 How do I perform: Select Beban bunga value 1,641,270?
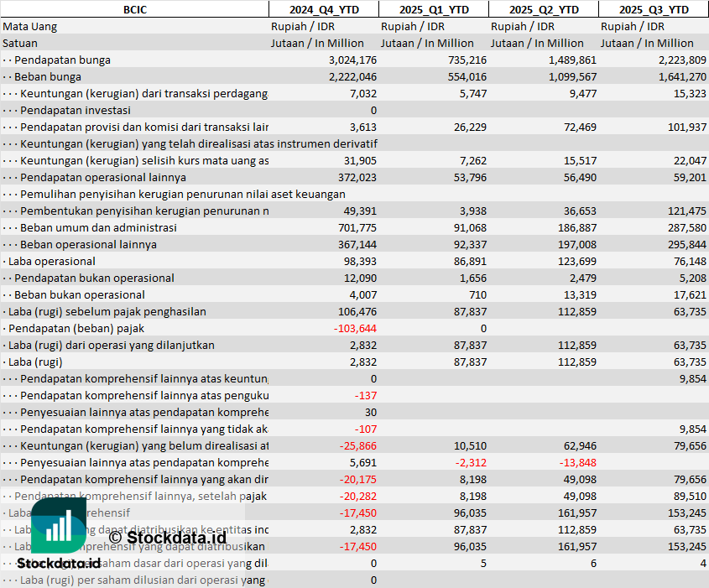click(682, 77)
